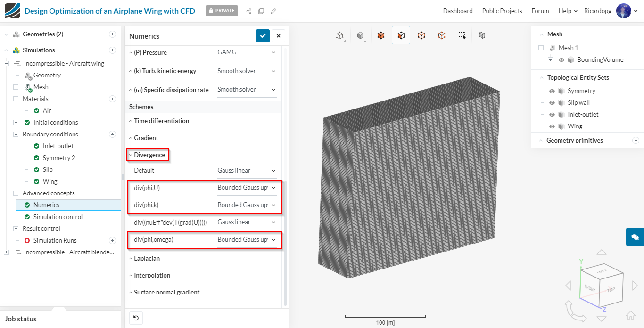Image resolution: width=644 pixels, height=328 pixels.
Task: Open the Dashboard menu item
Action: point(458,11)
